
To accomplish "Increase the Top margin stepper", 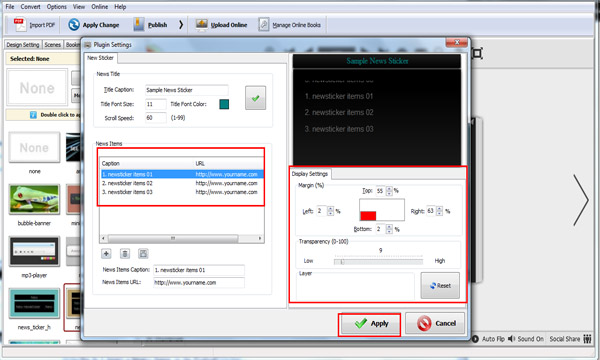I will coord(389,188).
